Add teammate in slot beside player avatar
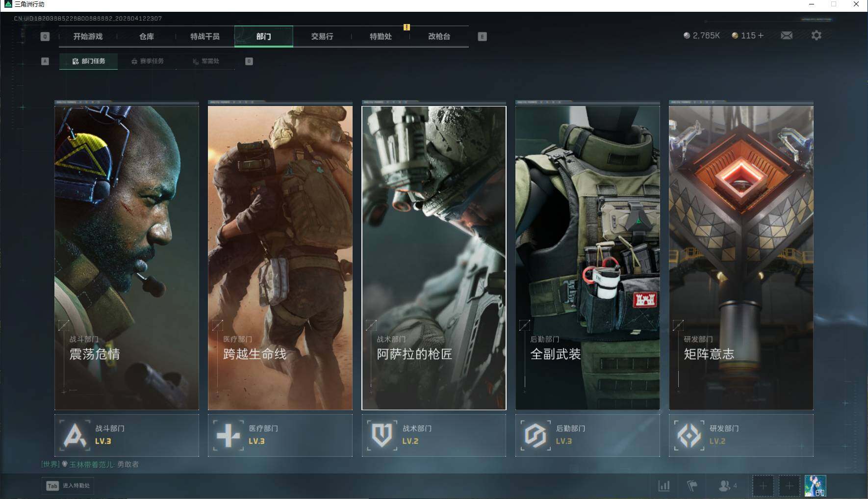This screenshot has height=499, width=868. tap(789, 486)
